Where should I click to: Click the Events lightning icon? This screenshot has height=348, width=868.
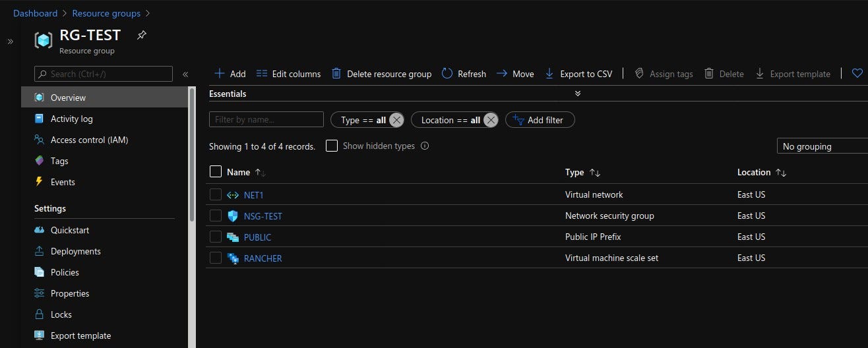point(39,182)
